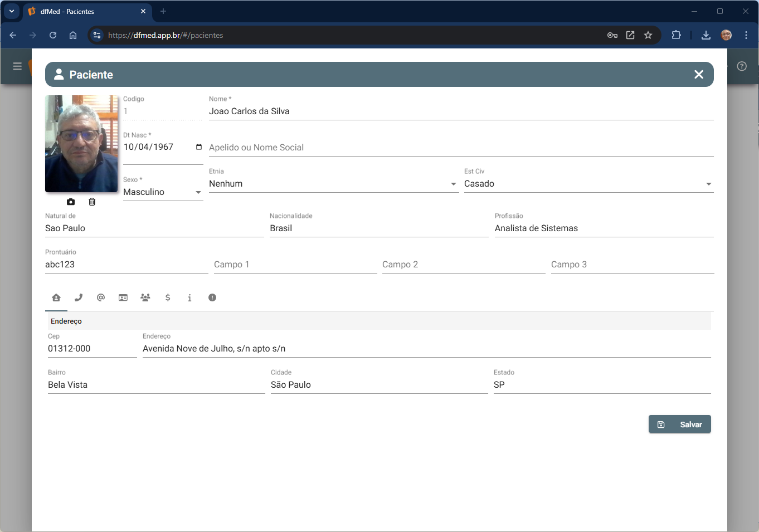Click the Profissão field
This screenshot has height=532, width=759.
pyautogui.click(x=604, y=228)
